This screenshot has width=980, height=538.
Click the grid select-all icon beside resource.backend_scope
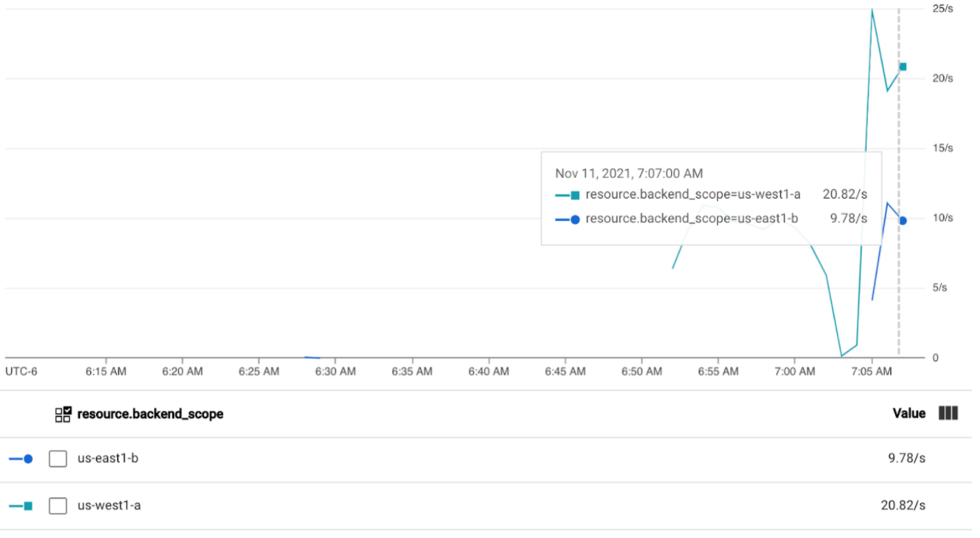pos(64,413)
